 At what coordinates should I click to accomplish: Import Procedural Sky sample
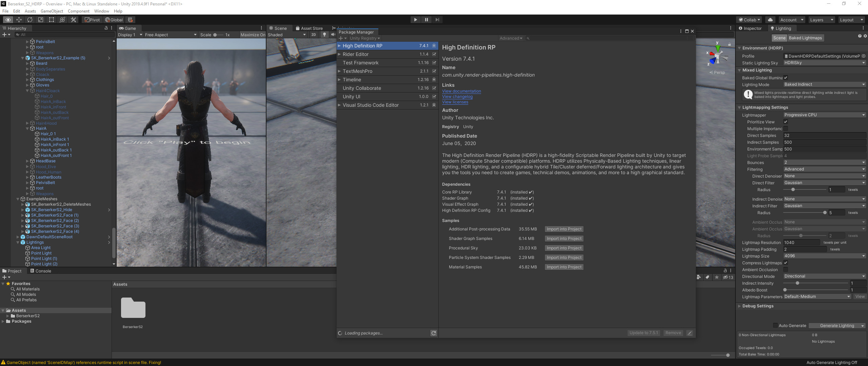click(564, 248)
